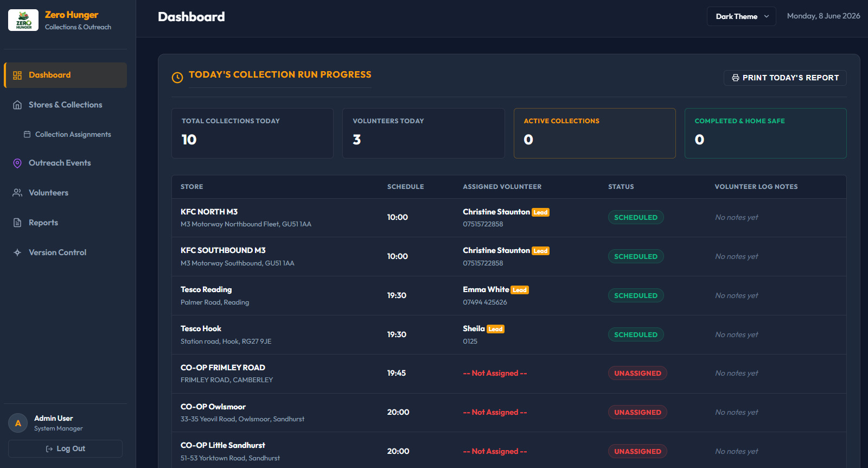
Task: Open the Dashboard menu item
Action: [65, 75]
